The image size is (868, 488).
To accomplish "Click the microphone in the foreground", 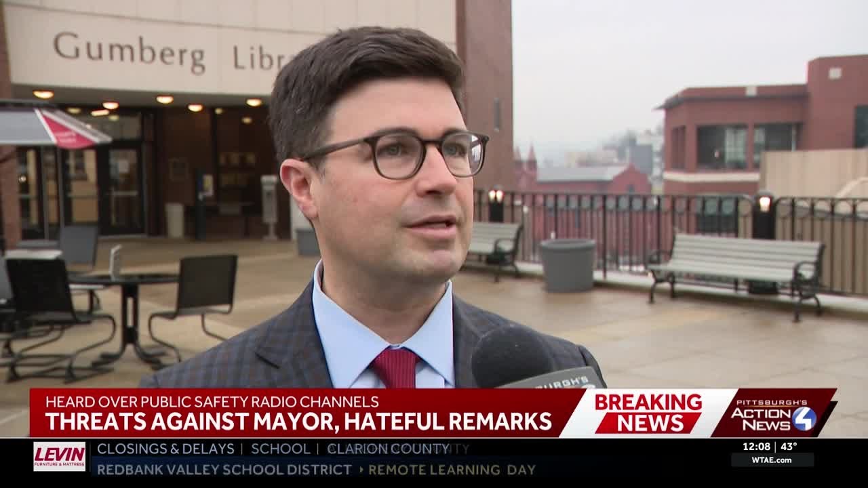I will pos(536,359).
